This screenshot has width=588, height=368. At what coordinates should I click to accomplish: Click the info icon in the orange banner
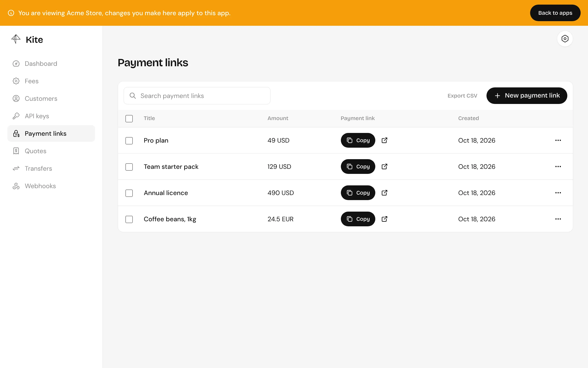click(11, 13)
